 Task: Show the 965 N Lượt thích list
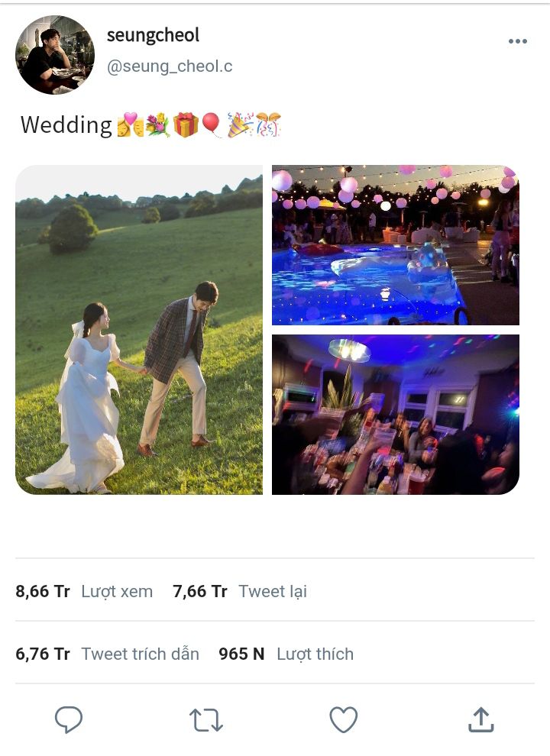(x=286, y=654)
